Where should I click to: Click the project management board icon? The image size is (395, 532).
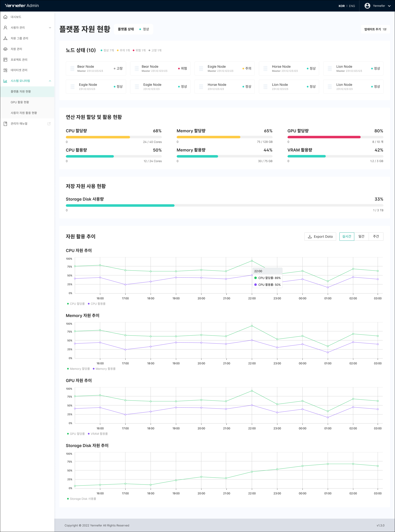click(5, 59)
